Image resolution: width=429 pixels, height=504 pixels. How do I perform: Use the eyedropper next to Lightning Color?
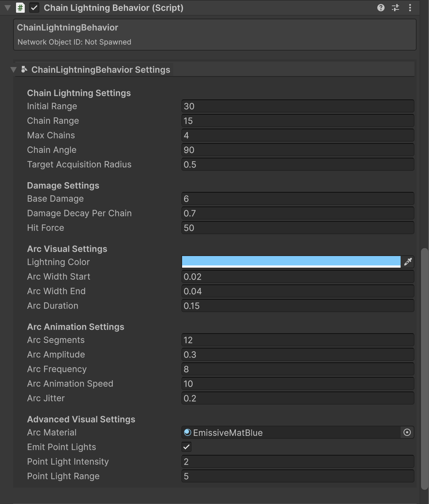(x=408, y=261)
